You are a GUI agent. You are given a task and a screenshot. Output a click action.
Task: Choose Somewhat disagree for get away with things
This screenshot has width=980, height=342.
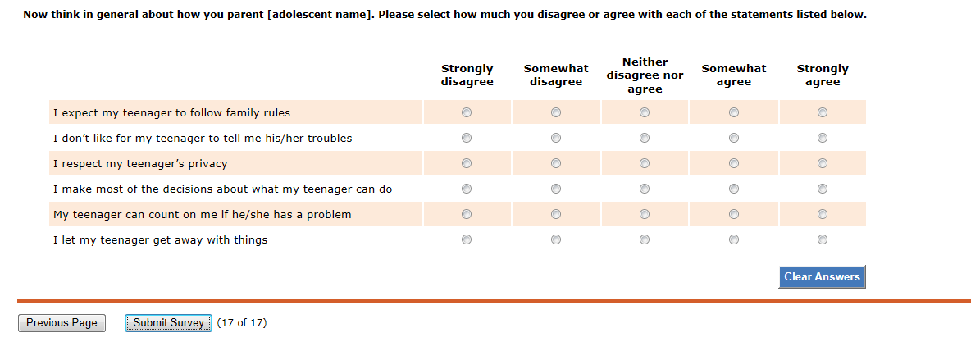pyautogui.click(x=556, y=239)
